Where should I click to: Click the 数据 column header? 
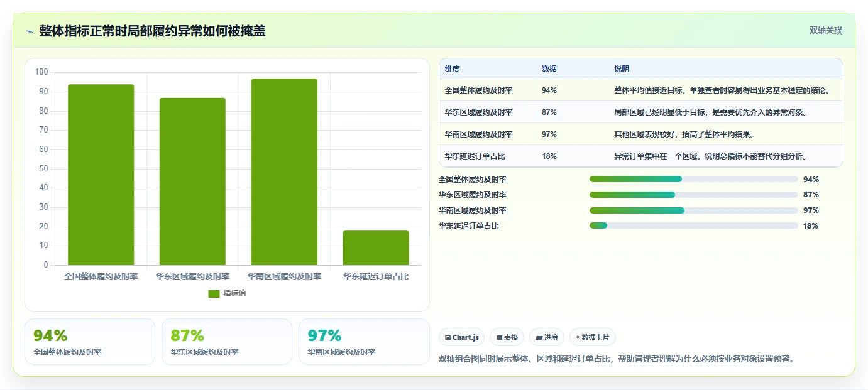[x=549, y=69]
